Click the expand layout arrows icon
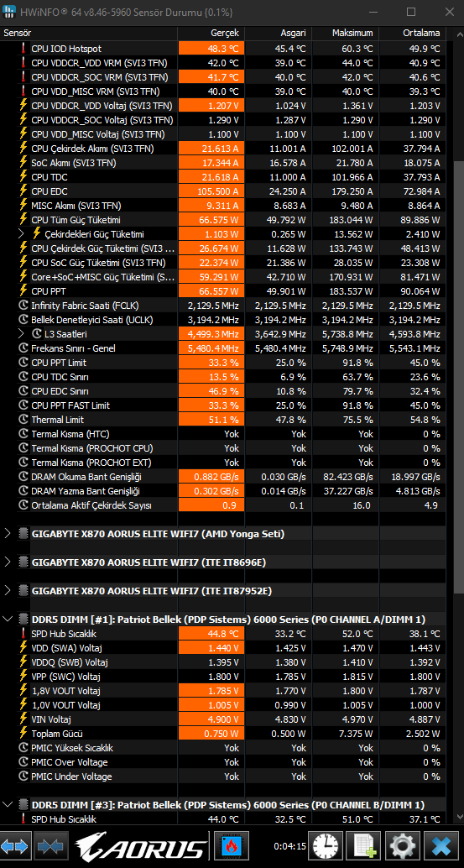The width and height of the screenshot is (464, 868). pyautogui.click(x=14, y=847)
